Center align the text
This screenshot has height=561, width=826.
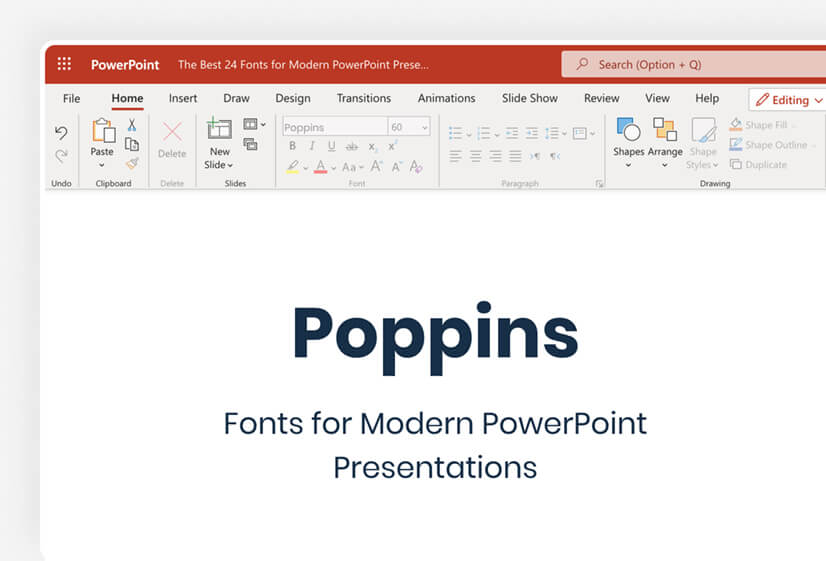(476, 156)
